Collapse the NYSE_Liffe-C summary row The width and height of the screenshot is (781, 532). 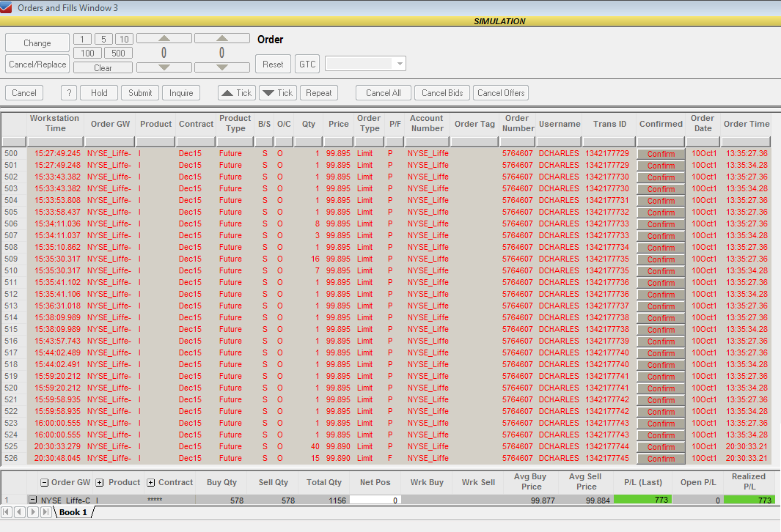point(32,500)
